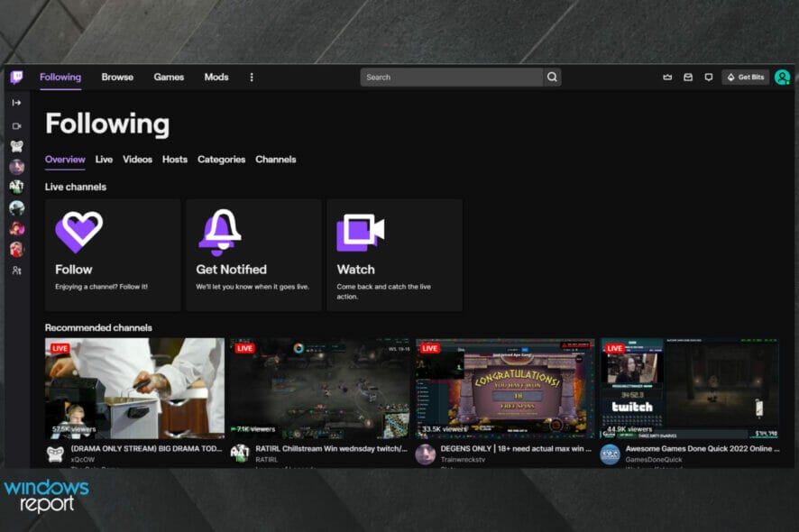
Task: Switch to the Categories tab
Action: coord(221,160)
